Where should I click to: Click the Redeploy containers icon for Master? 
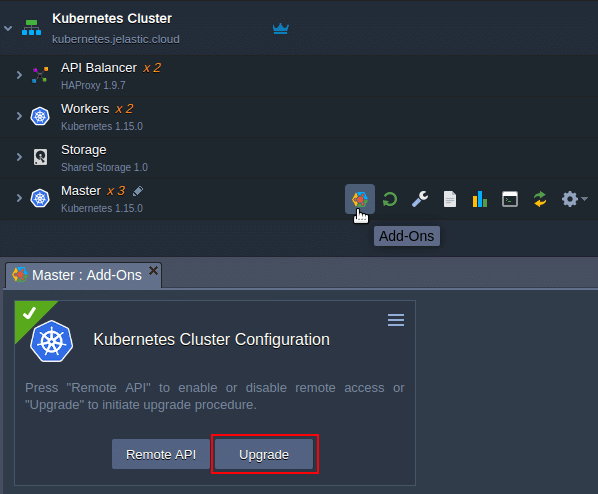[540, 199]
